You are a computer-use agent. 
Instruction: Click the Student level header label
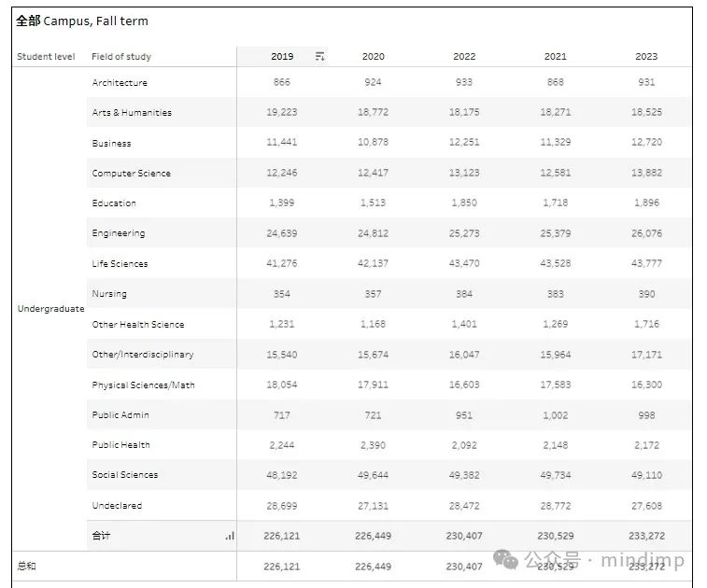(x=46, y=57)
